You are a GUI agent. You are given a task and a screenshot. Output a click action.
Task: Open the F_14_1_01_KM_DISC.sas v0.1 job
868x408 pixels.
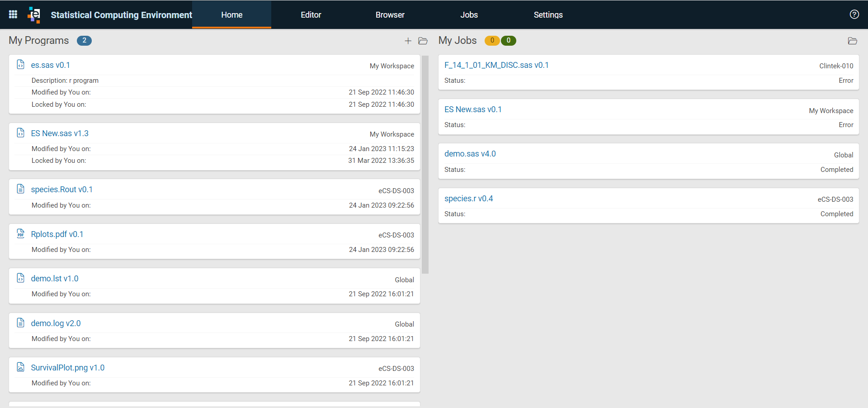(496, 65)
